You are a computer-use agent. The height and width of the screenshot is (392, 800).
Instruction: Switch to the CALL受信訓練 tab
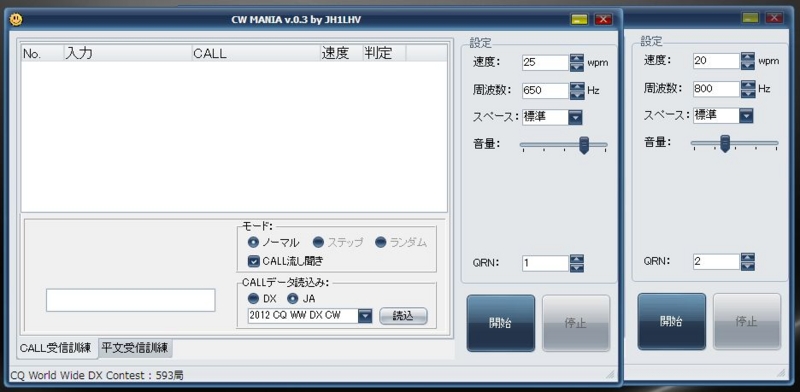point(55,349)
